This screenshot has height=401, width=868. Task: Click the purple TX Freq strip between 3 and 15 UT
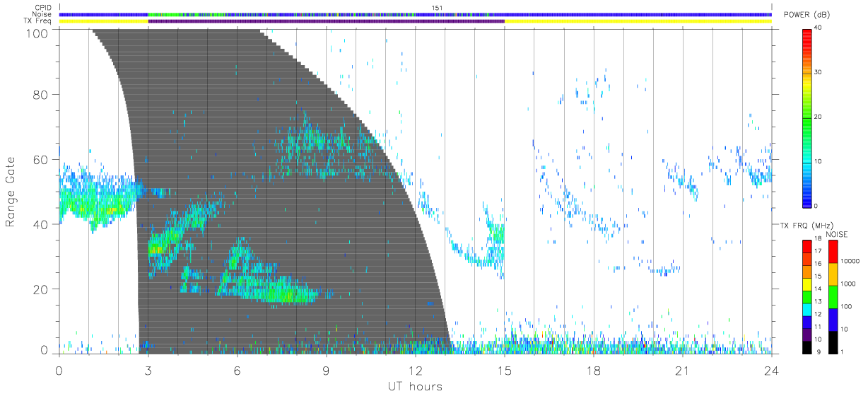(326, 21)
